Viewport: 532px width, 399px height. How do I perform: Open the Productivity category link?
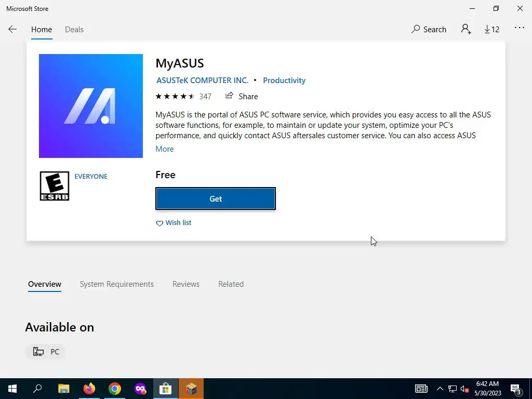(284, 81)
